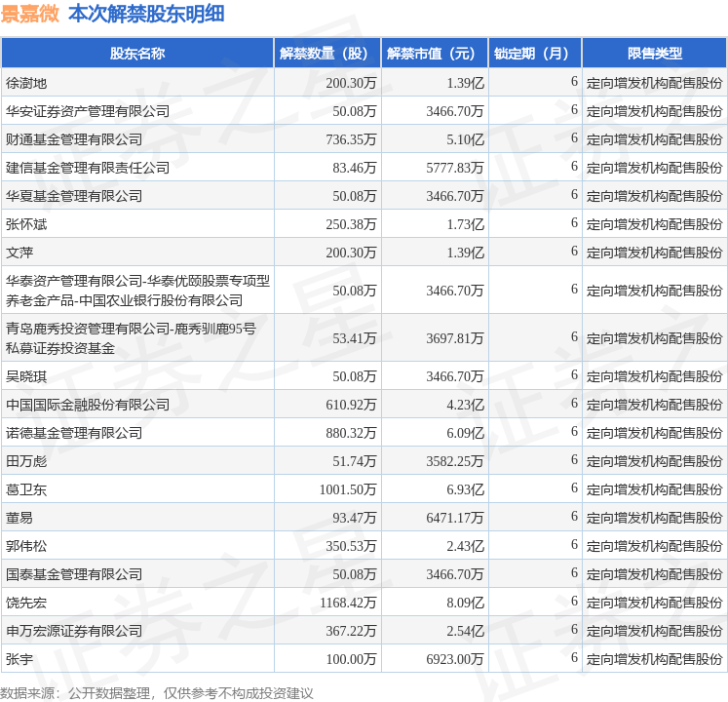Image resolution: width=728 pixels, height=702 pixels.
Task: Click 财通基金管理有限公司 row name
Action: (74, 139)
